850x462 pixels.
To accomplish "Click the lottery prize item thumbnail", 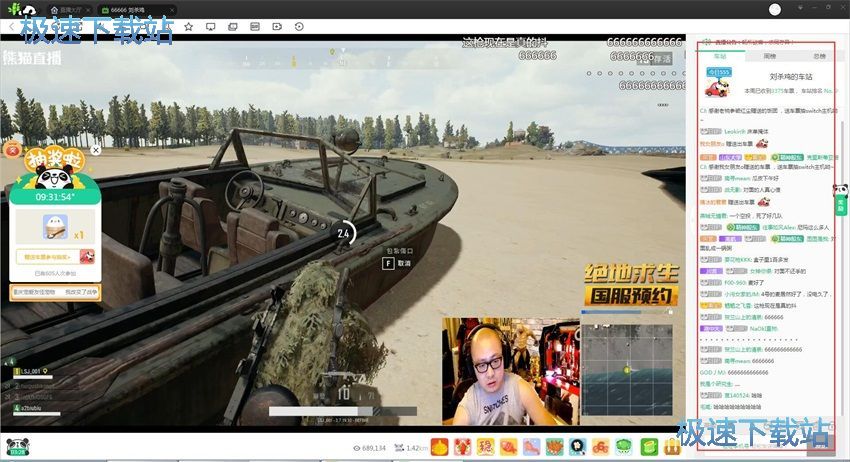I will (55, 227).
